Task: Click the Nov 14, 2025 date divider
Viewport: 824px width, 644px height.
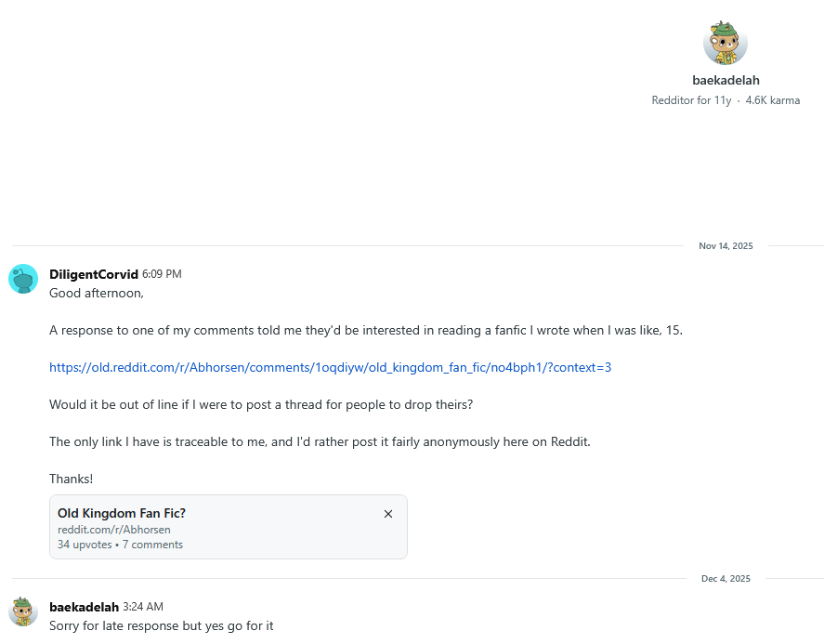Action: [x=726, y=246]
